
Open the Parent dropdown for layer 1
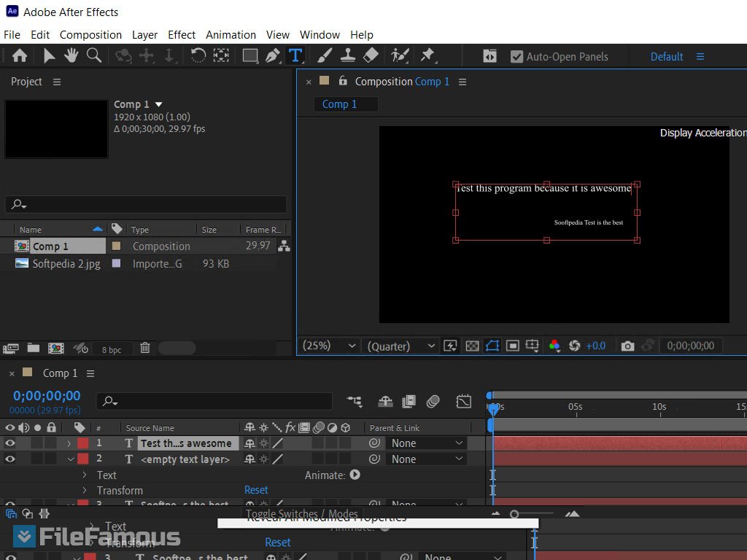coord(426,443)
